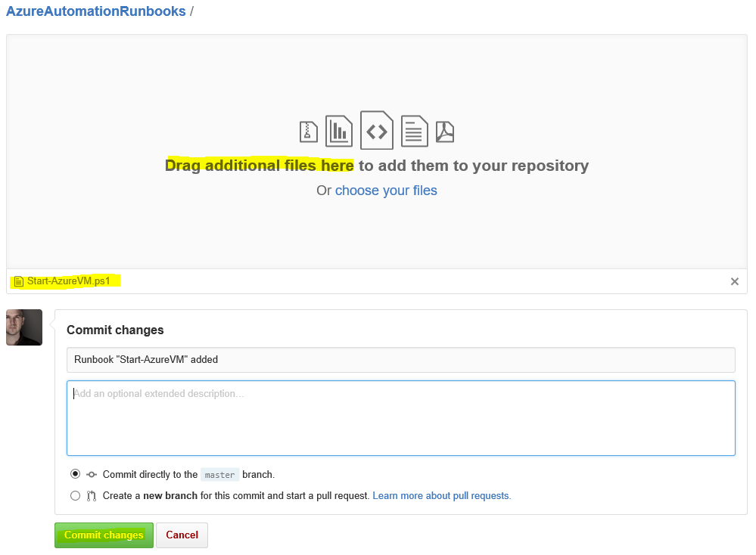Click the pull request icon beside new branch option
Image resolution: width=756 pixels, height=555 pixels.
click(92, 496)
